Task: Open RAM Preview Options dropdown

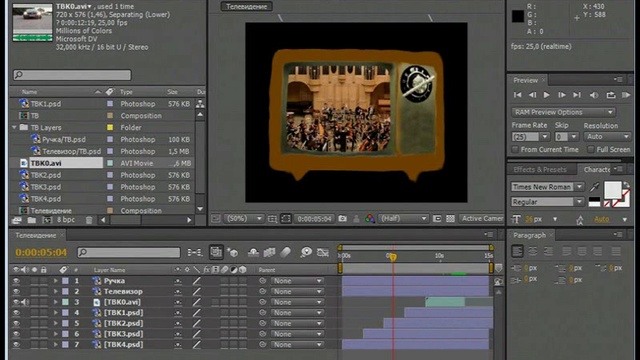Action: click(563, 112)
